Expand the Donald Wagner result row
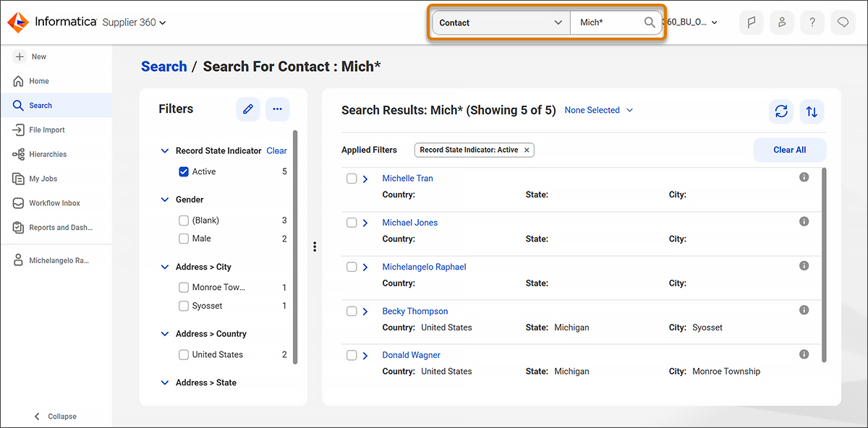Viewport: 868px width, 428px height. [365, 355]
